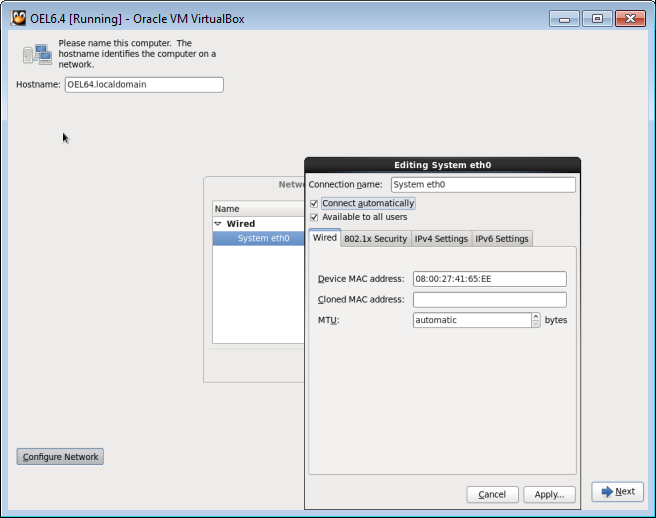Select System eth0 in connections list
The width and height of the screenshot is (656, 518).
click(259, 238)
